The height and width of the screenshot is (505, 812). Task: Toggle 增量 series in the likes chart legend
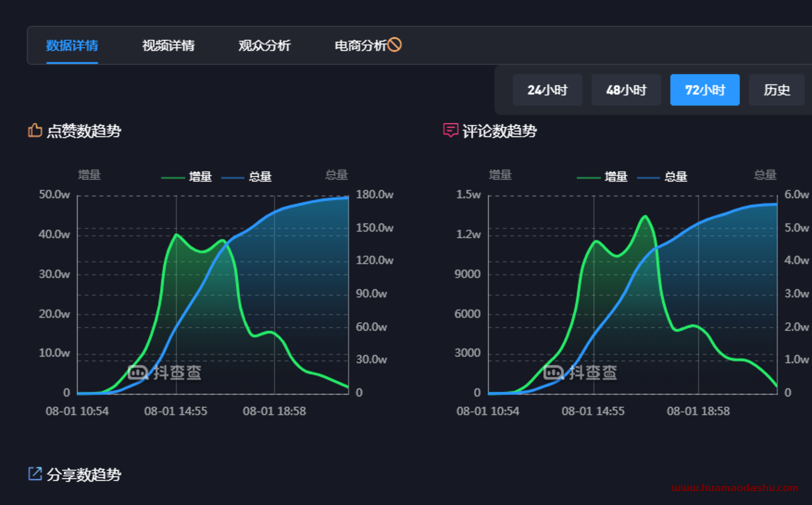pos(187,177)
